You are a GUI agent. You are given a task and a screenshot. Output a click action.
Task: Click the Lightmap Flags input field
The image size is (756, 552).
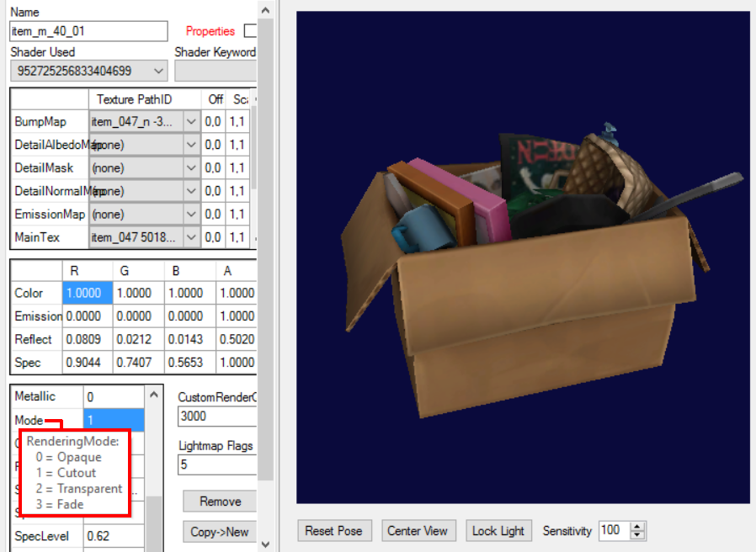coord(216,464)
